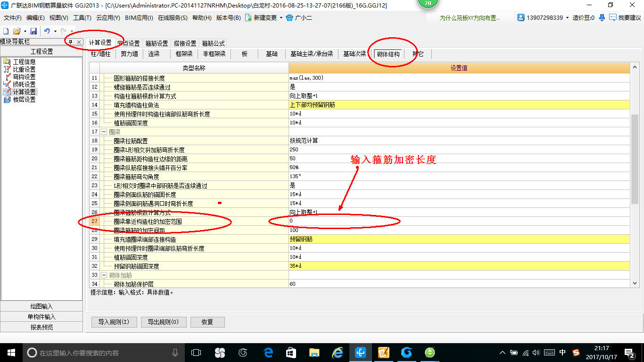Image resolution: width=644 pixels, height=362 pixels.
Task: Open the BIM应用(I) menu
Action: click(139, 18)
